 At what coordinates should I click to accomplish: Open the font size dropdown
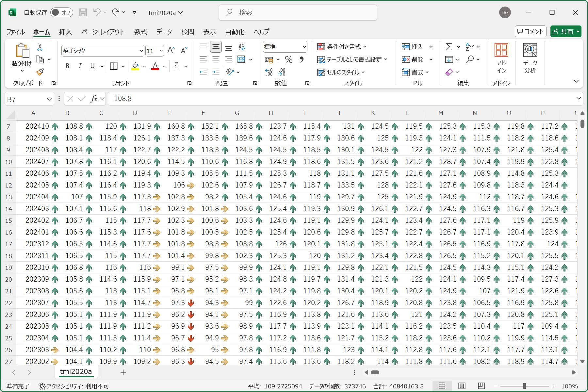pos(161,51)
